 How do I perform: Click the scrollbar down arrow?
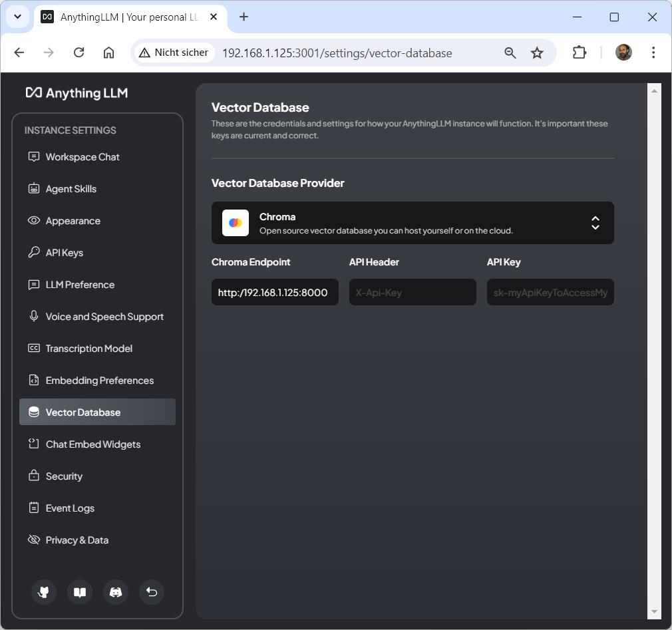(x=654, y=611)
